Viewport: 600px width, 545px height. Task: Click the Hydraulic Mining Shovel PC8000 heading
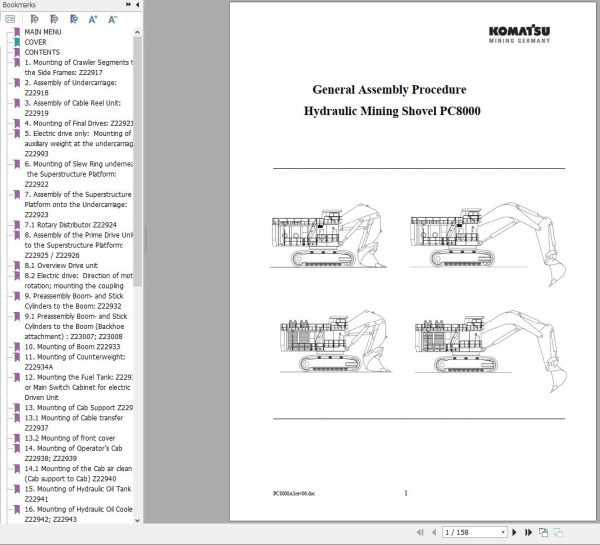click(392, 111)
